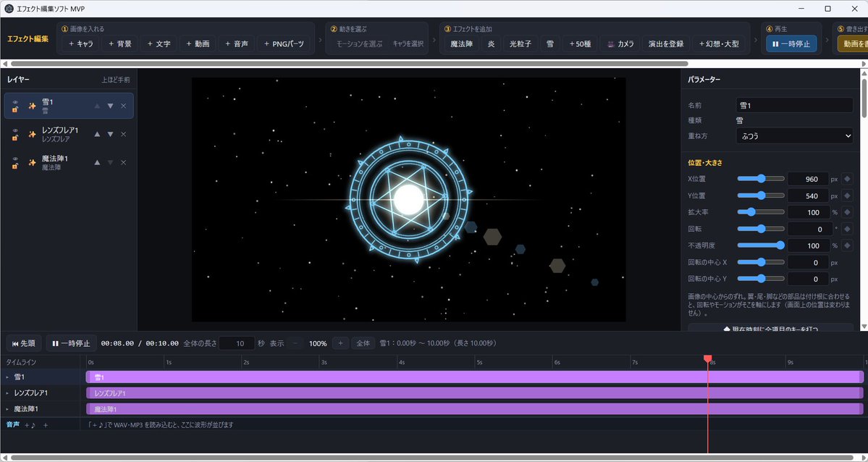Toggle visibility eye of 雪1 layer
This screenshot has height=462, width=868.
pos(15,102)
